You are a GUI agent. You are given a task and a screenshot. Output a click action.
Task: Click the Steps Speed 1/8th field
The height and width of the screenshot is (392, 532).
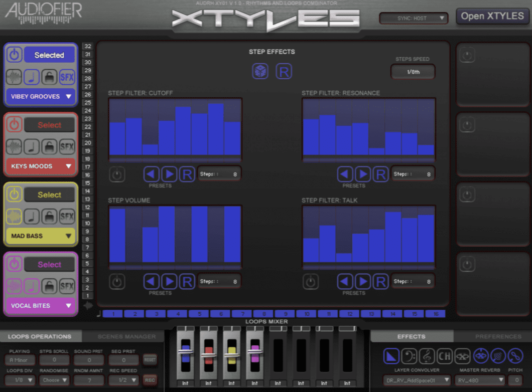click(413, 72)
